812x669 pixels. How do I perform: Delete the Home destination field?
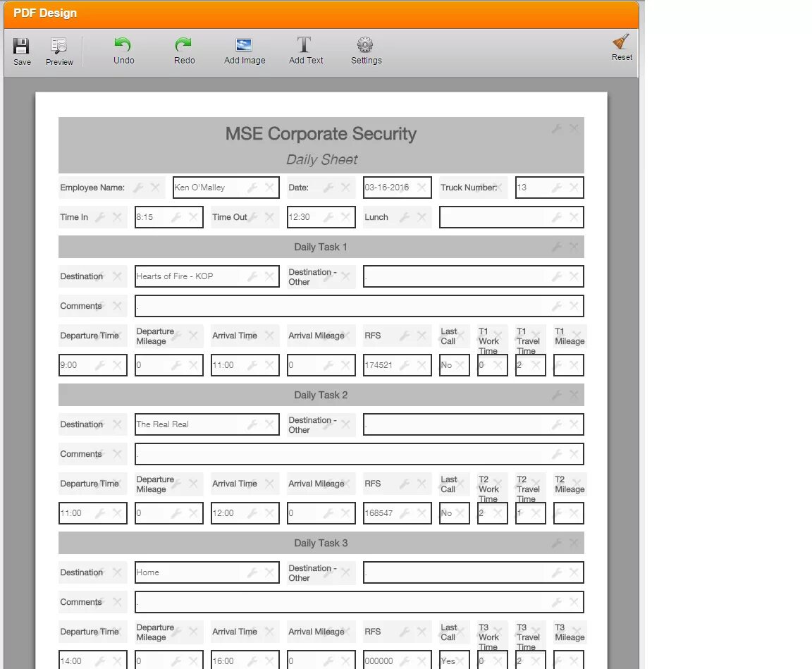tap(270, 572)
